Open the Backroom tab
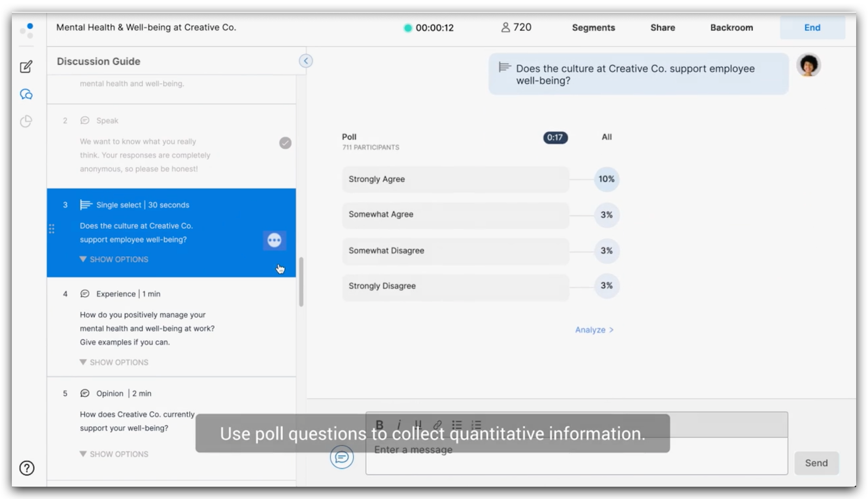This screenshot has height=499, width=868. [x=731, y=28]
